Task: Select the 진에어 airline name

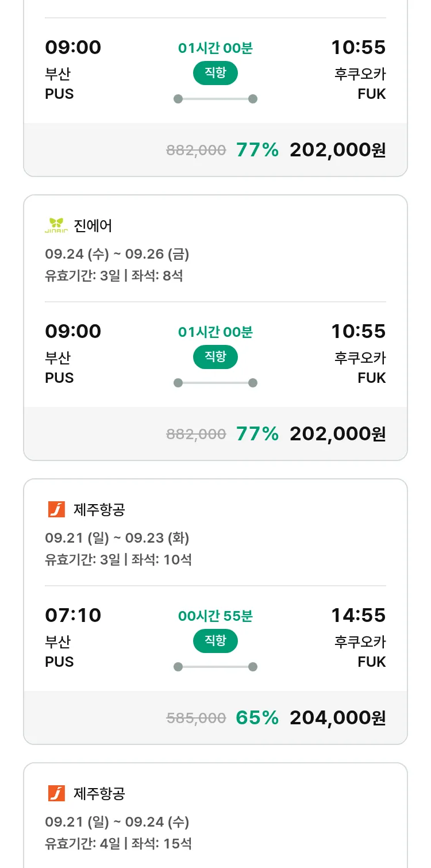Action: [93, 225]
